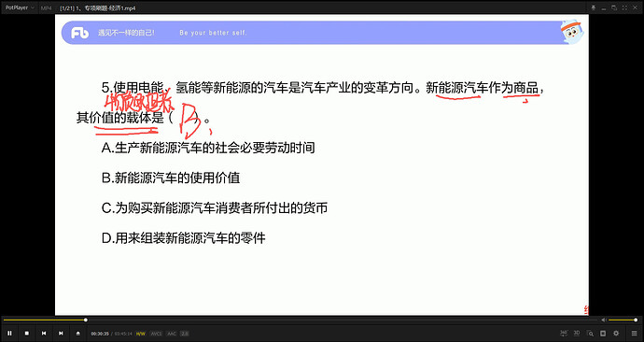Toggle 3D video mode
644x342 pixels.
coord(577,333)
